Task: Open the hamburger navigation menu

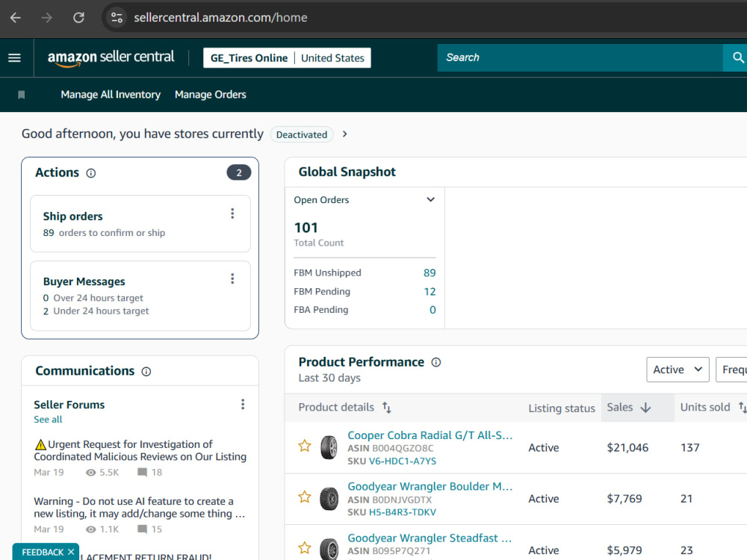Action: (x=15, y=57)
